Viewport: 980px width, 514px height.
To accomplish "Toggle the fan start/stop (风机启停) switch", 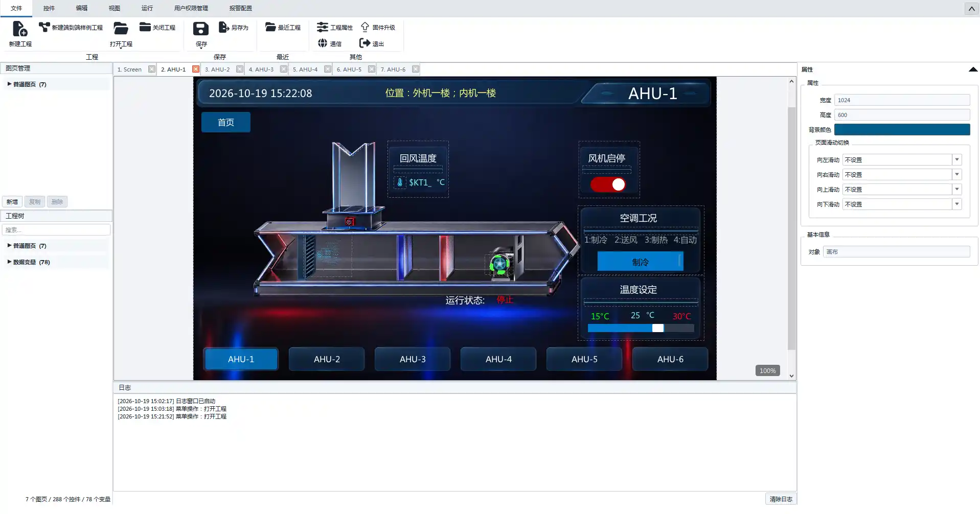I will (608, 184).
